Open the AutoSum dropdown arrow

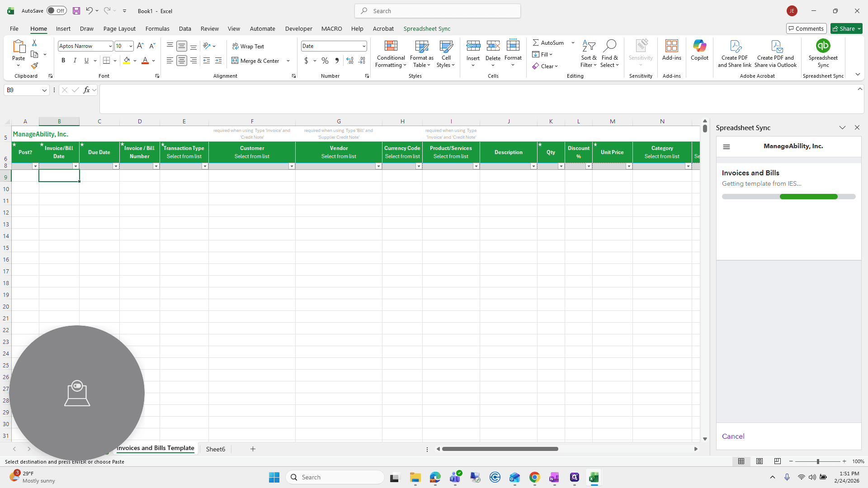point(573,42)
